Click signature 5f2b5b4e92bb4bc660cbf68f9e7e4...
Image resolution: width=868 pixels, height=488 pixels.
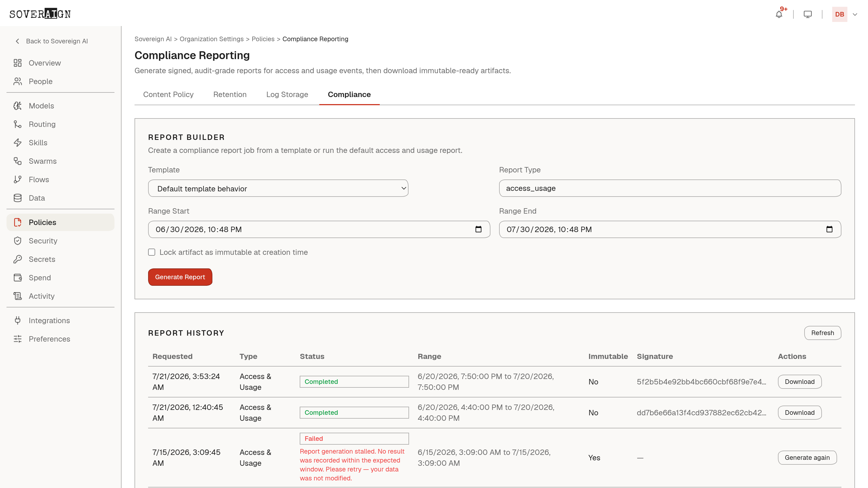[701, 381]
